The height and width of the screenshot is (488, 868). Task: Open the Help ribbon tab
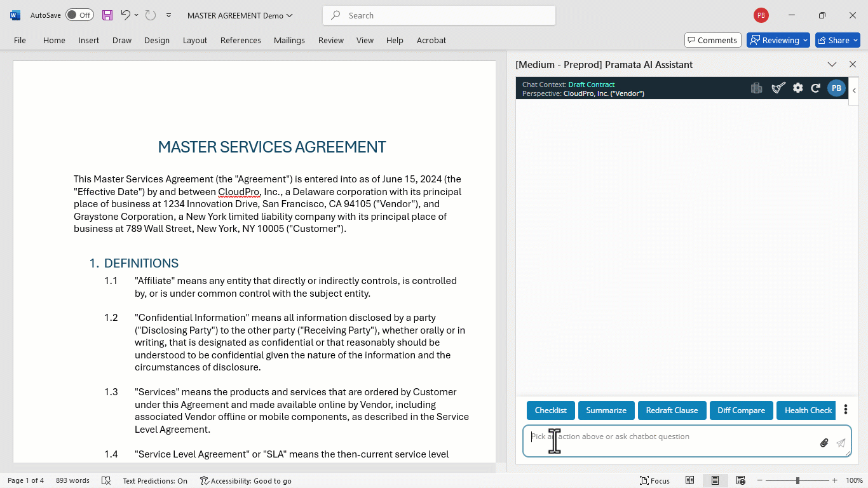coord(395,40)
